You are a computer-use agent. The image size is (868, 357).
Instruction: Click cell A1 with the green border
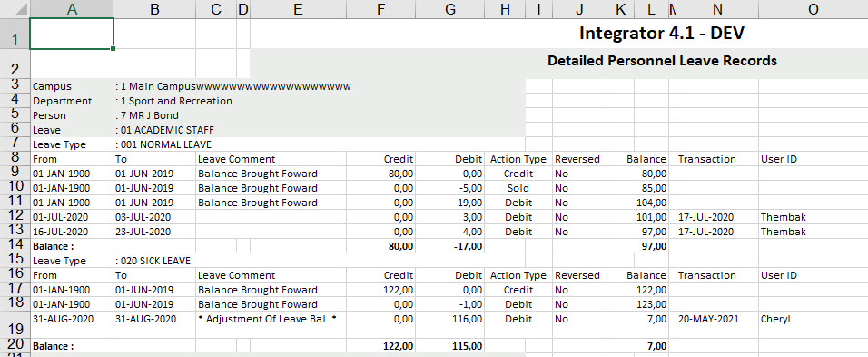click(x=72, y=34)
